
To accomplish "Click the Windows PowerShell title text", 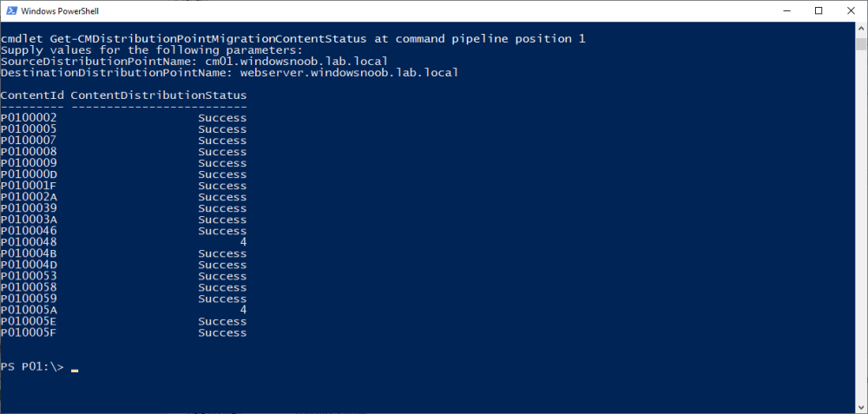I will 60,10.
